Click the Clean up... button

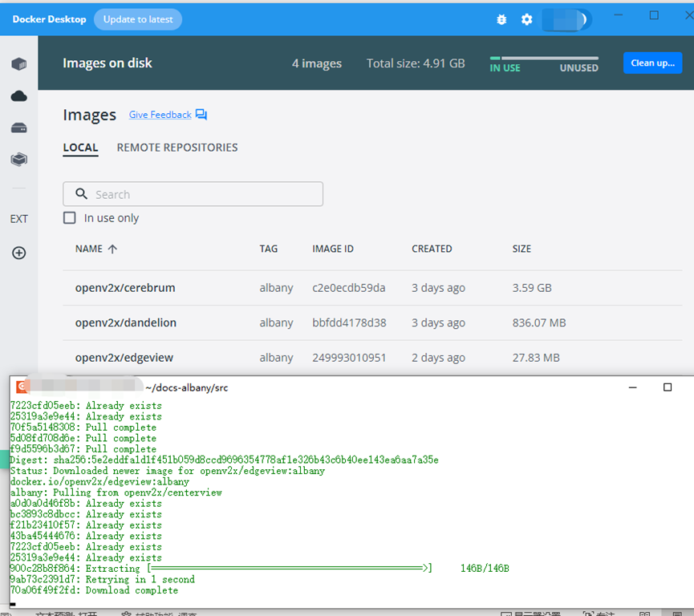point(653,63)
